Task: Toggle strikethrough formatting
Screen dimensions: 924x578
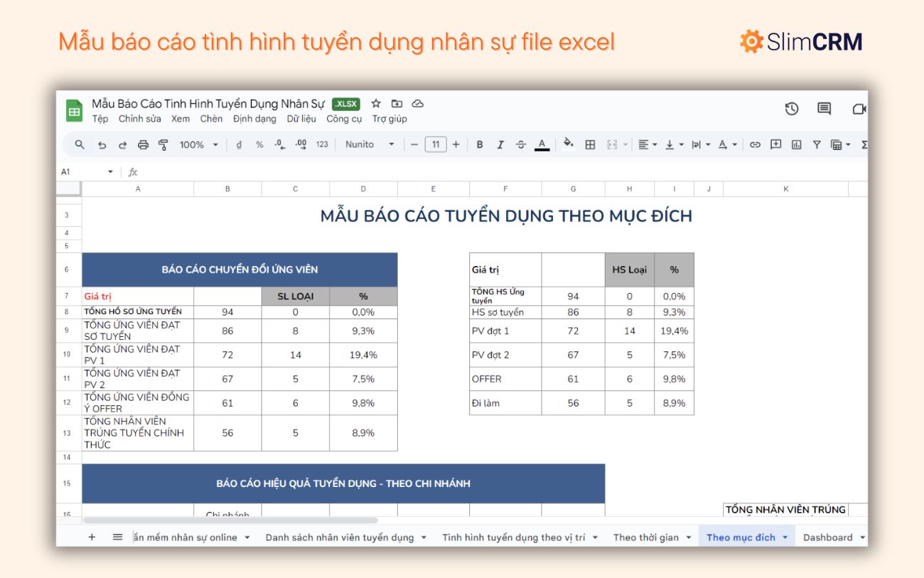Action: (x=521, y=144)
